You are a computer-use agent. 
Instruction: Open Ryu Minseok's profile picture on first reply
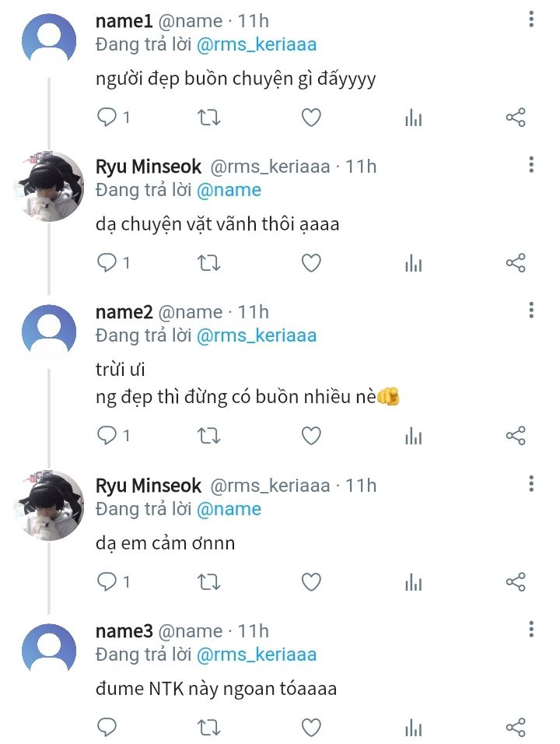tap(49, 186)
